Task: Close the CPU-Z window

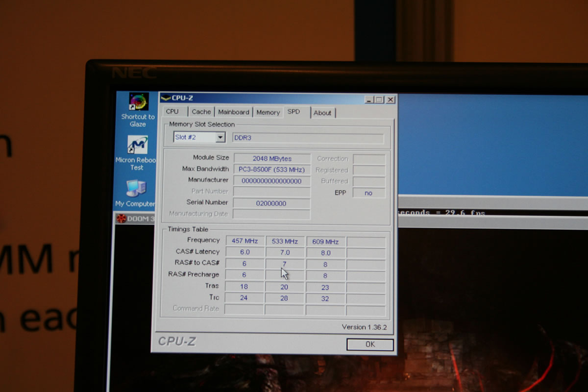Action: click(390, 99)
